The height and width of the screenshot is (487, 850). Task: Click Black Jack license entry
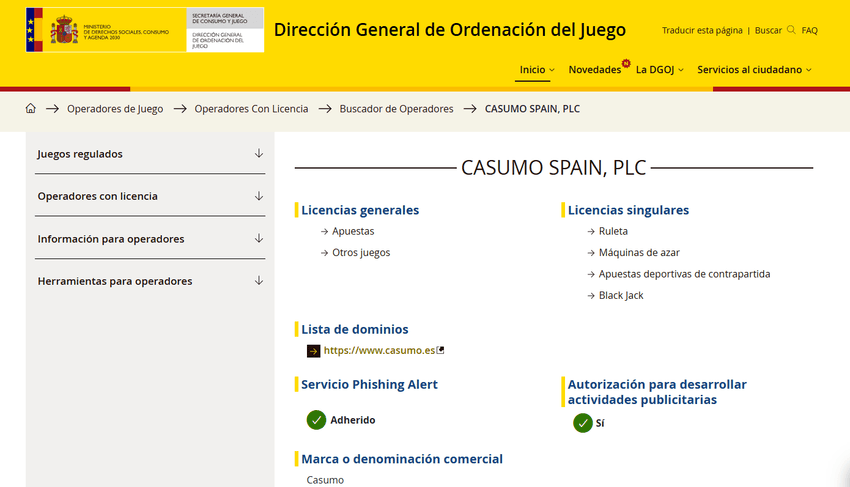pos(621,296)
